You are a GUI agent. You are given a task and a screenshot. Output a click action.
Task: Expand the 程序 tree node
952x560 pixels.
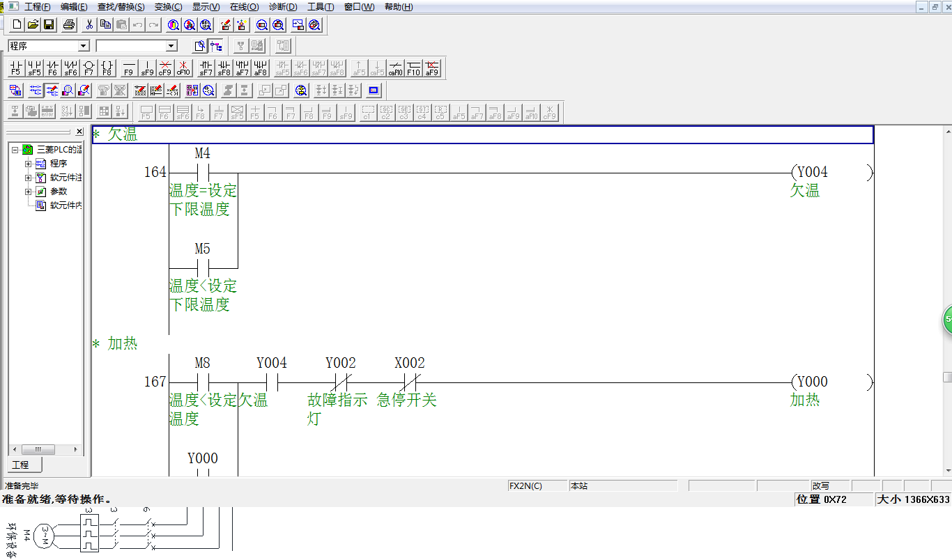pyautogui.click(x=29, y=164)
